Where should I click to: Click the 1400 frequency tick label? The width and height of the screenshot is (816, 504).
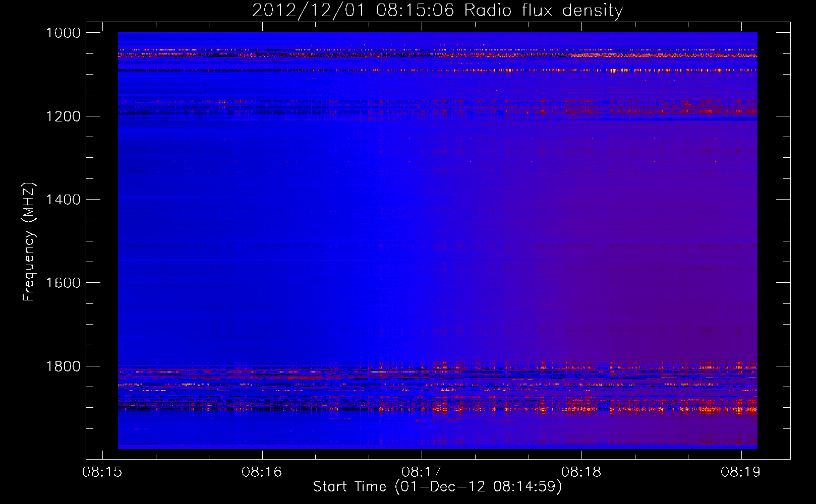(63, 200)
